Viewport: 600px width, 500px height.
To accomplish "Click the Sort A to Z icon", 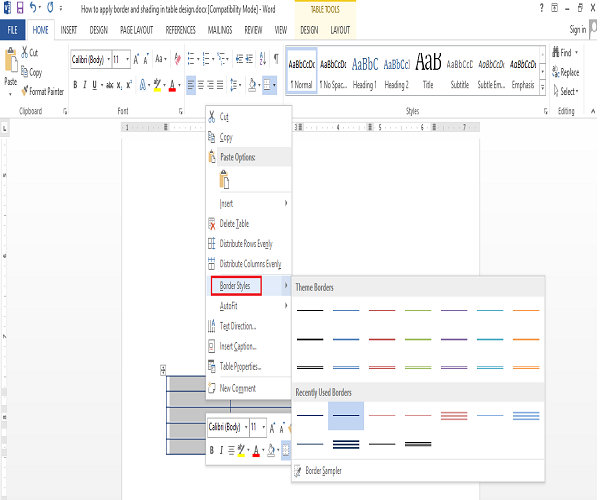I will tap(262, 59).
